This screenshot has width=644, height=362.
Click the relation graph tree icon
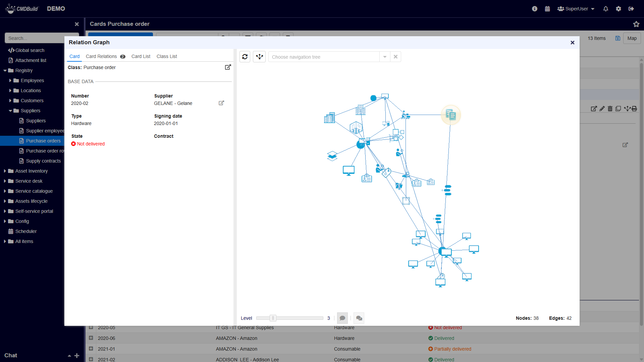click(259, 57)
